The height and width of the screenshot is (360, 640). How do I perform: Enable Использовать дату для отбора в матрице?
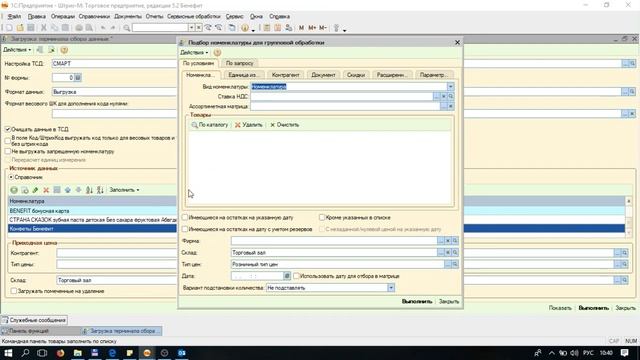pyautogui.click(x=296, y=276)
